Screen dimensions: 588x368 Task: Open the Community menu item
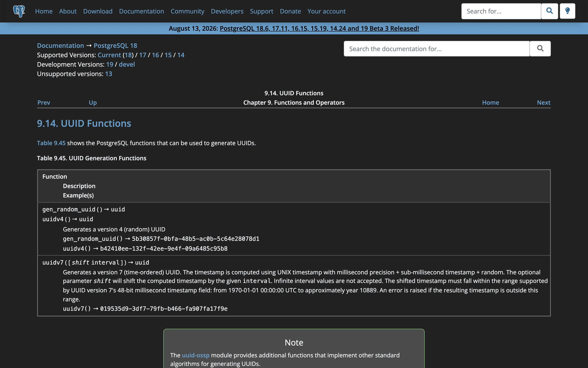tap(187, 11)
